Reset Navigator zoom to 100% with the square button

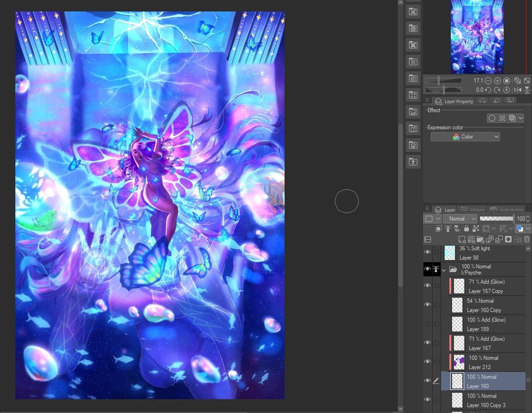[x=506, y=81]
